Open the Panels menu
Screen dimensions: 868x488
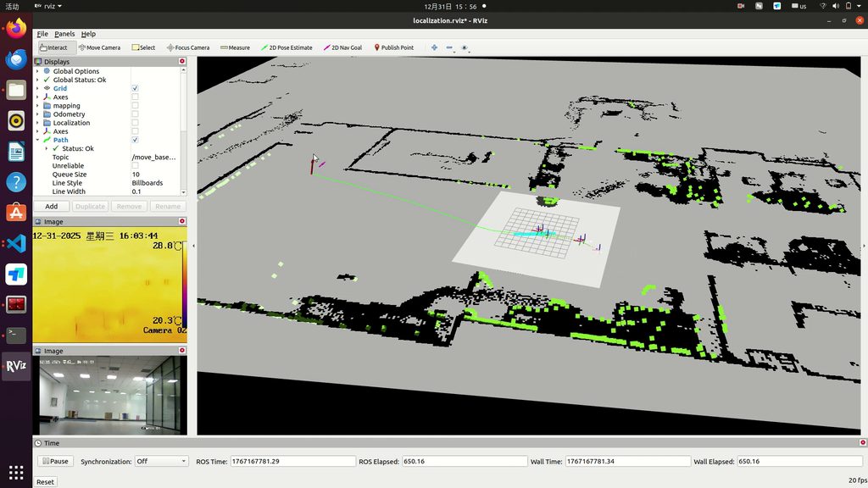tap(64, 34)
